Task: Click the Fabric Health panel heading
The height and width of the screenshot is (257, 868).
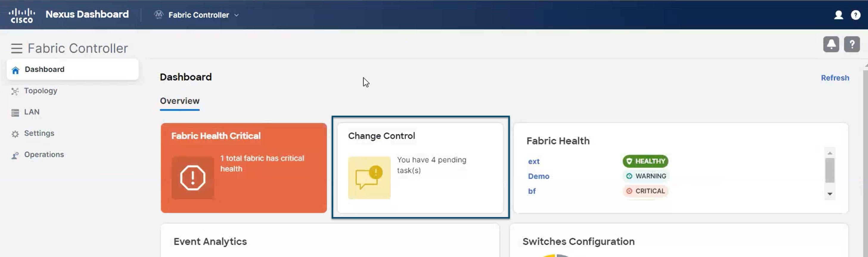Action: coord(558,141)
